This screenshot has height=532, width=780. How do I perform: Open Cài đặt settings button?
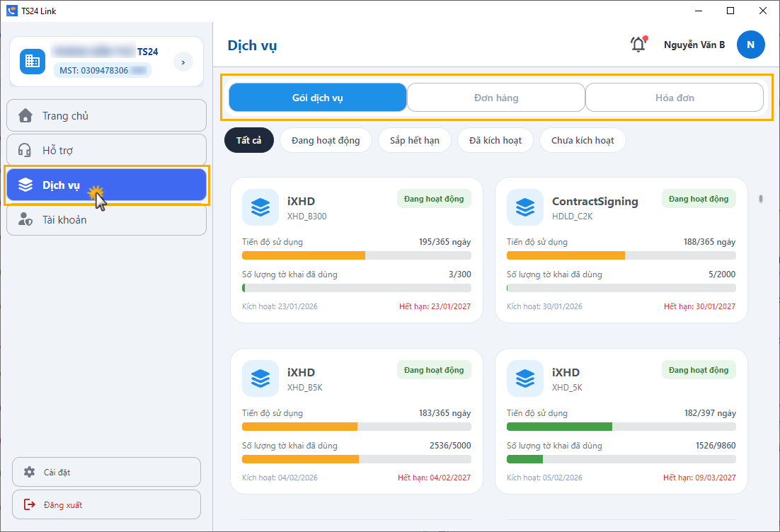coord(106,472)
